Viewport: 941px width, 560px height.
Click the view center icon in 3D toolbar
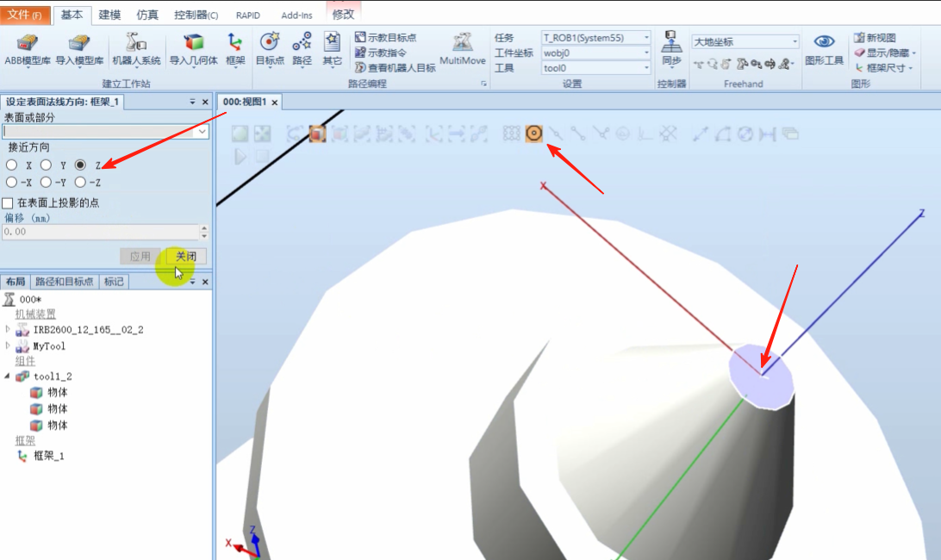click(262, 134)
